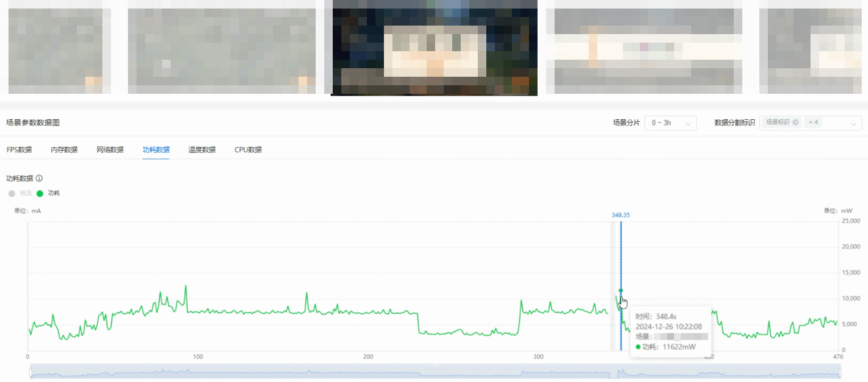Click the hovered data point on chart
Image resolution: width=868 pixels, height=382 pixels.
click(x=621, y=290)
